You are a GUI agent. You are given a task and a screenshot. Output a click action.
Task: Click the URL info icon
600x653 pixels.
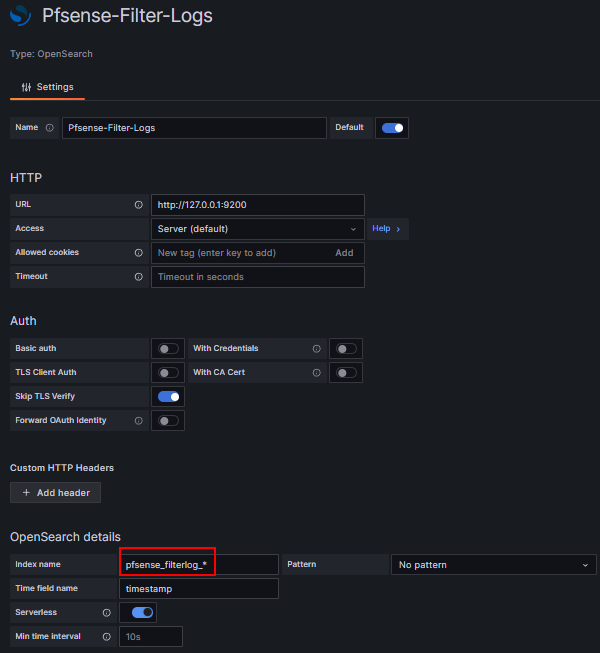point(139,205)
